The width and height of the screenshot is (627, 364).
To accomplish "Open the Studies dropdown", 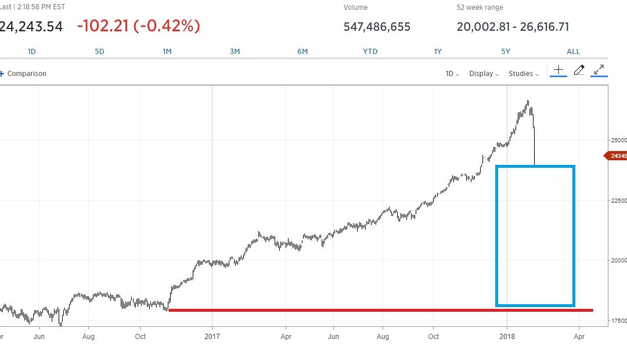I will coord(521,74).
